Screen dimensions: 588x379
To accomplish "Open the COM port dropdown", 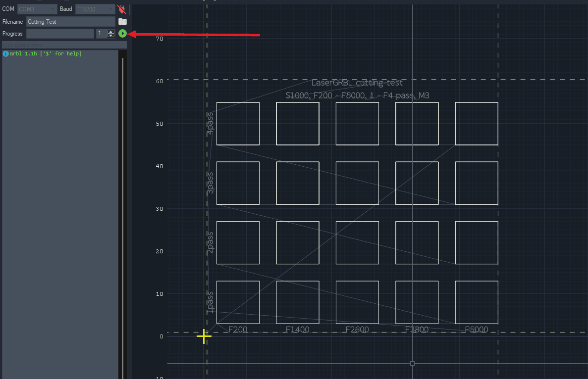I will click(37, 9).
